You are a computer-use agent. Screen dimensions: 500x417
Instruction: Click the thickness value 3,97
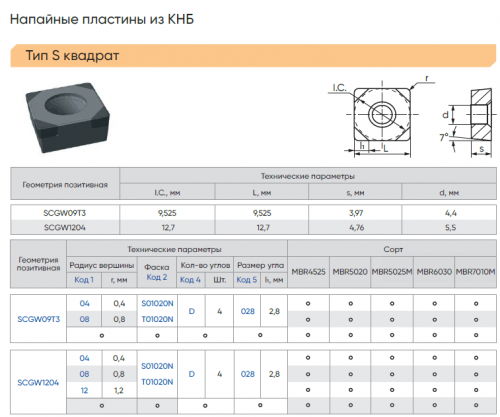[356, 213]
